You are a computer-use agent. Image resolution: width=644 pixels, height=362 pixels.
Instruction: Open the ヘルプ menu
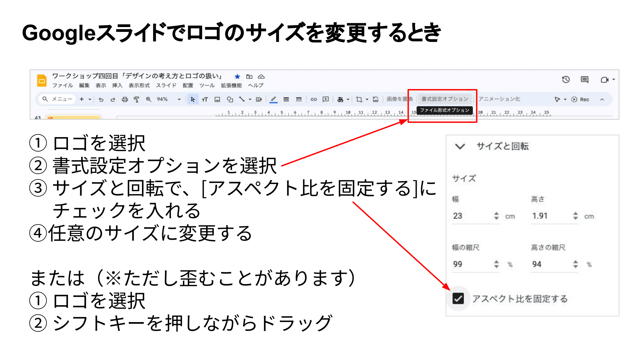(256, 85)
